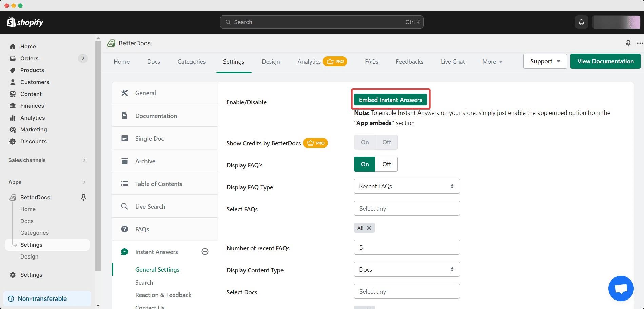
Task: Open the Display Content Type dropdown
Action: coord(407,269)
